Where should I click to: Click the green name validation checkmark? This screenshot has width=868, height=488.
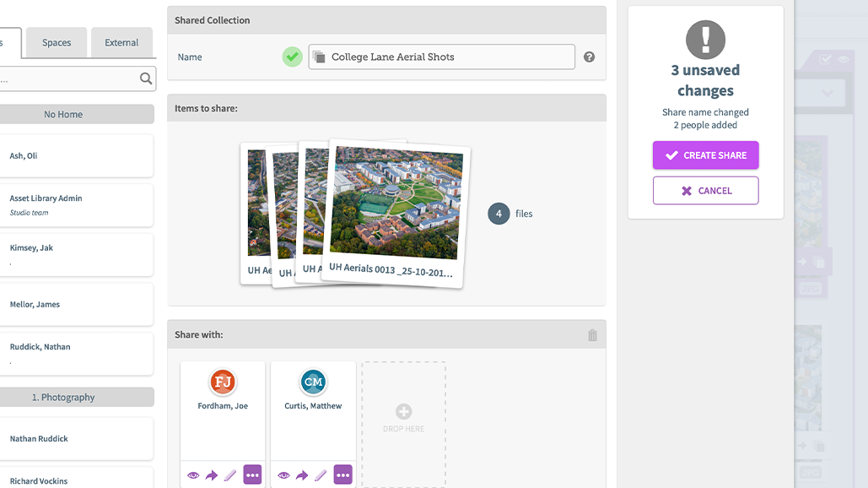pos(292,57)
